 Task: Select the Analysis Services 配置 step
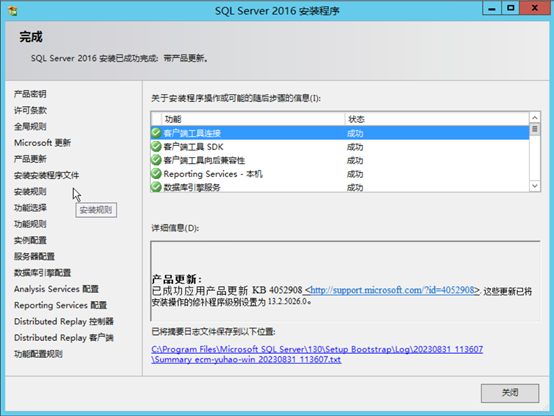coord(56,289)
